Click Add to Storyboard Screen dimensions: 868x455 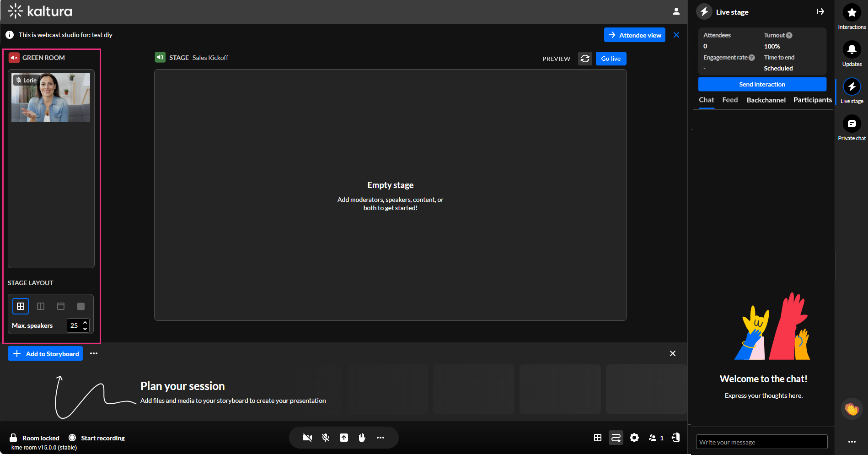pos(45,353)
